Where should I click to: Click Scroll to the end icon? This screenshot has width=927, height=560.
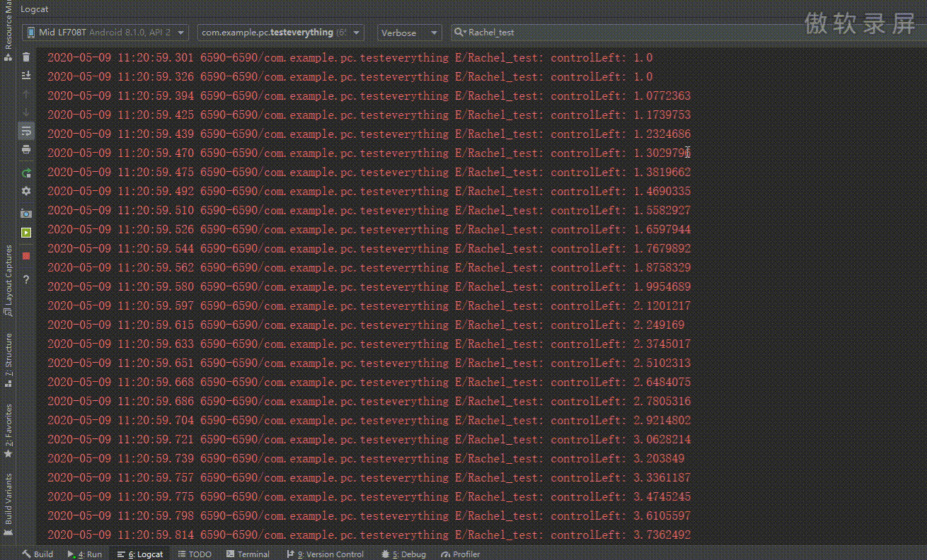point(26,76)
